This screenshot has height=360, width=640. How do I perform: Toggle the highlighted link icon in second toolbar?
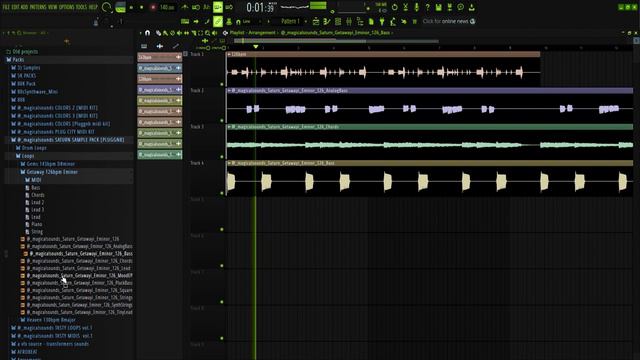[x=218, y=21]
